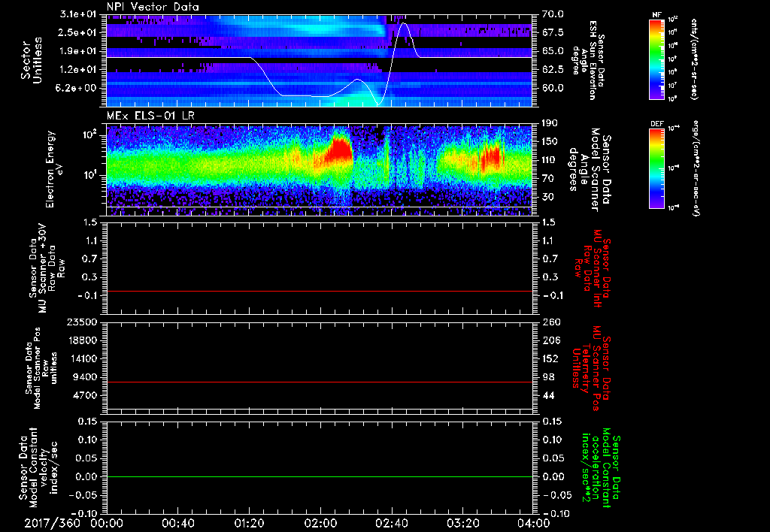Click the 00:00 time tick label

(107, 523)
